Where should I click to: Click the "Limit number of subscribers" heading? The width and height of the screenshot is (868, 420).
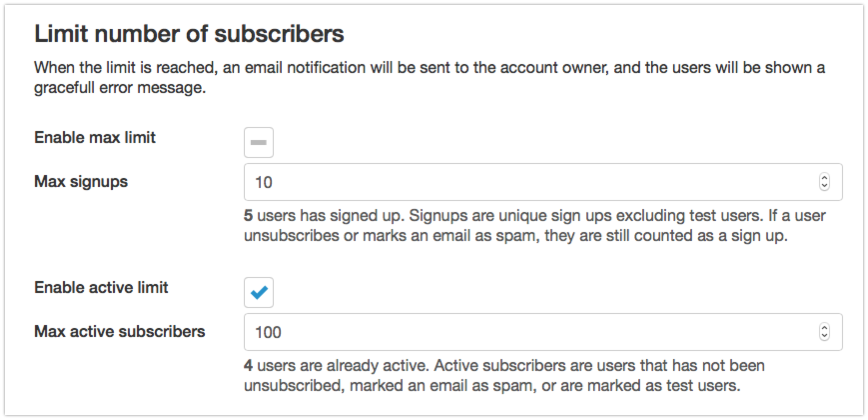[x=189, y=34]
